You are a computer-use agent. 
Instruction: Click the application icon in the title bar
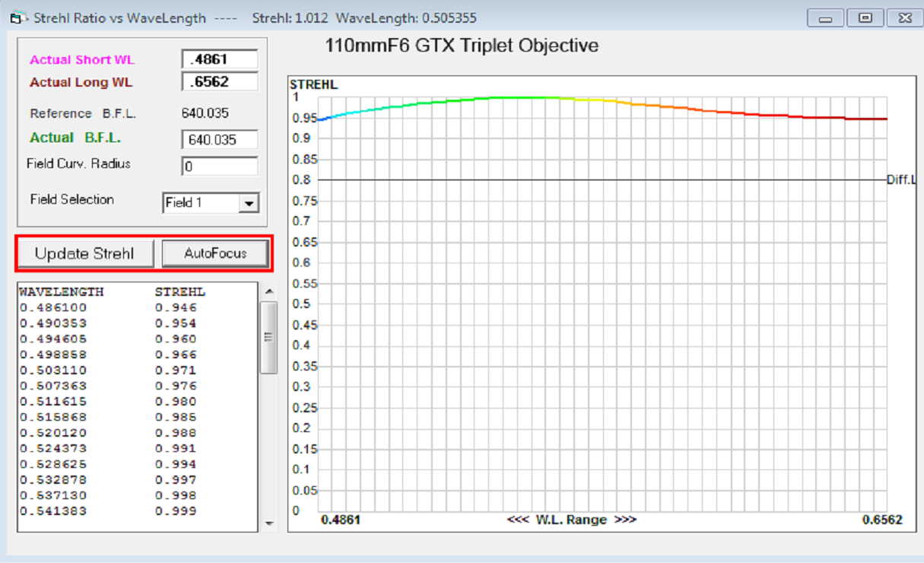[x=16, y=17]
